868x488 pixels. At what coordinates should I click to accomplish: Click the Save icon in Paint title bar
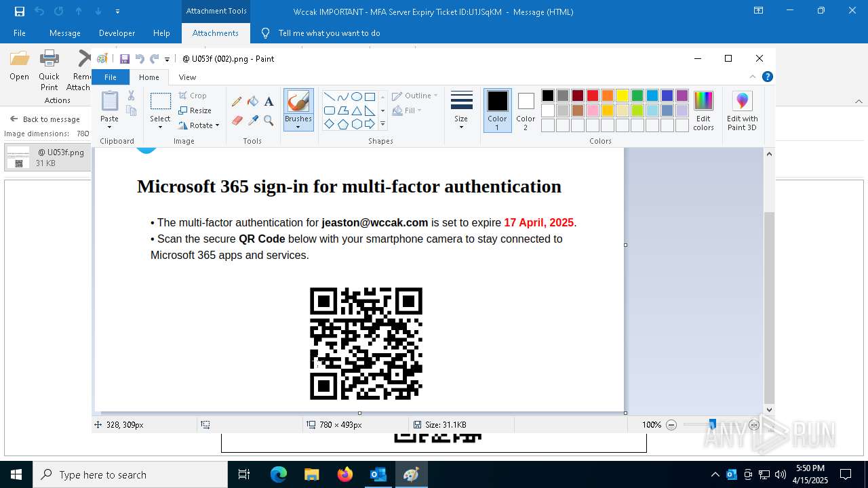[125, 59]
